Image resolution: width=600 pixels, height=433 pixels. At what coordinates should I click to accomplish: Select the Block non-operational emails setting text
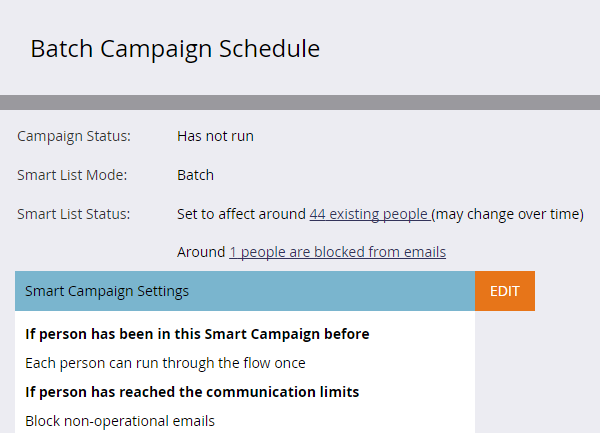click(120, 420)
